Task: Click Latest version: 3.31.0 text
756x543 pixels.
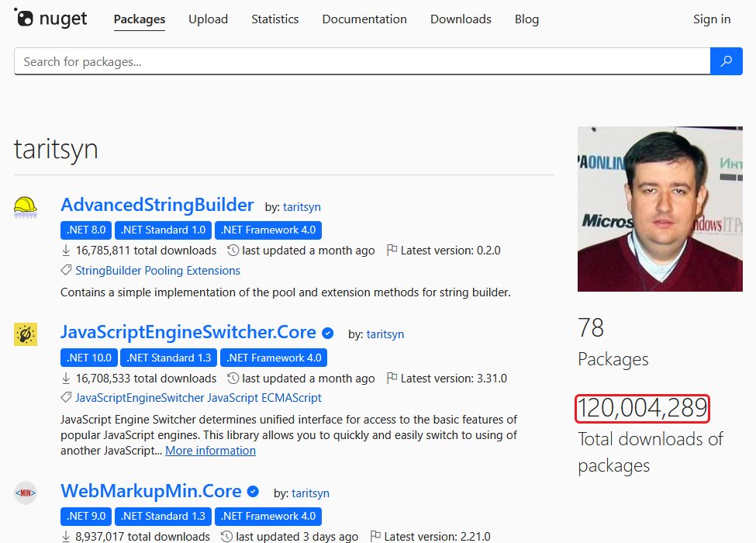Action: [454, 379]
